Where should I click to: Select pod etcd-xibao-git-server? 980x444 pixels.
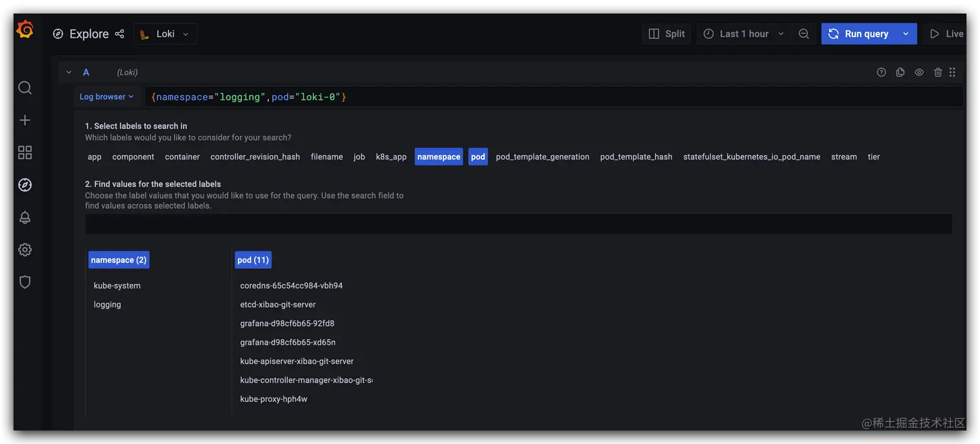pos(278,305)
